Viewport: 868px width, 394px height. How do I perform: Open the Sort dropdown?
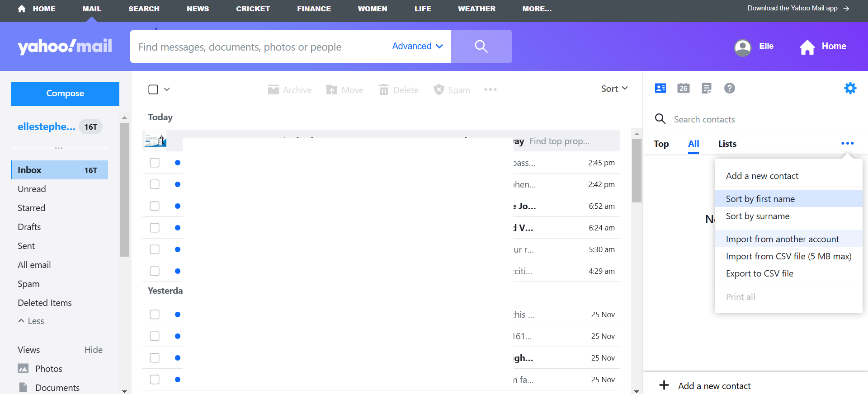tap(614, 89)
